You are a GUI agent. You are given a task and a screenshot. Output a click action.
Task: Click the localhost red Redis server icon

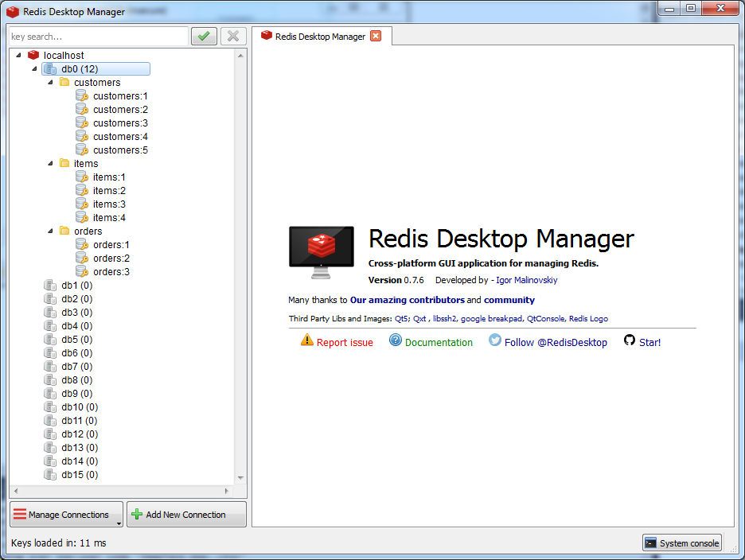click(x=33, y=55)
